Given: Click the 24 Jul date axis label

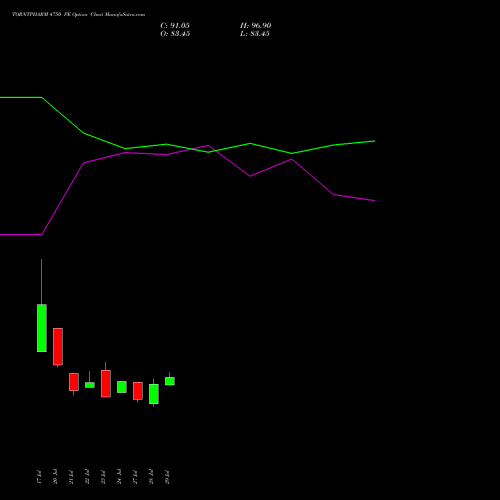Looking at the screenshot, I should pos(119,477).
